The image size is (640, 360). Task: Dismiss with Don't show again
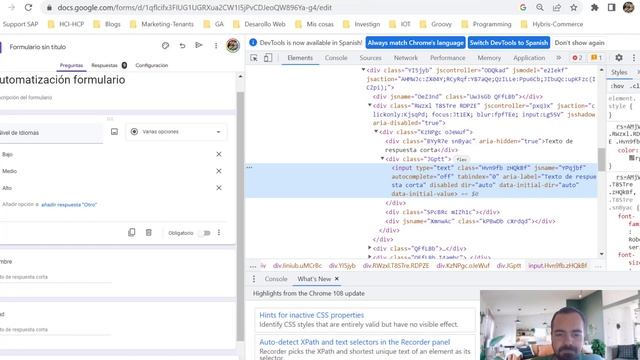click(579, 42)
